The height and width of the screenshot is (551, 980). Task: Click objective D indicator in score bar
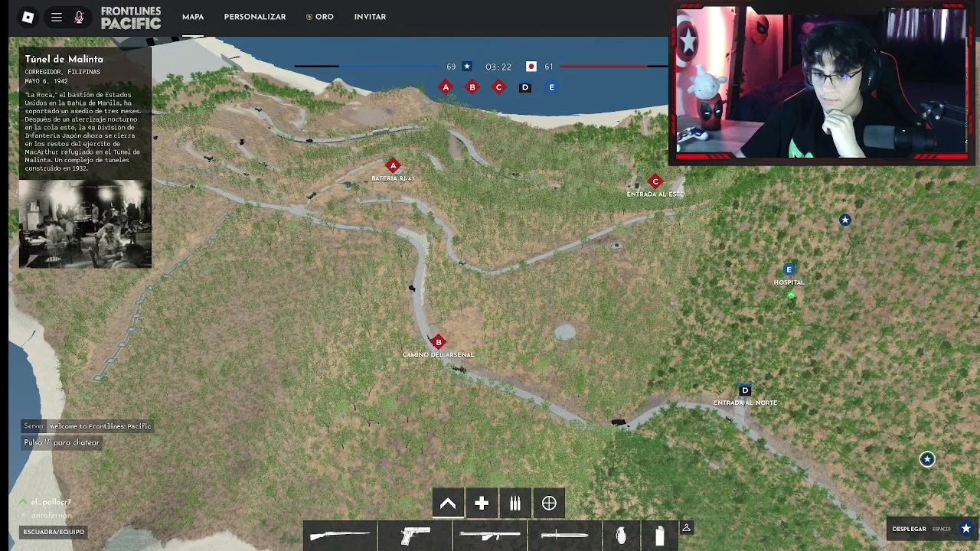[525, 87]
